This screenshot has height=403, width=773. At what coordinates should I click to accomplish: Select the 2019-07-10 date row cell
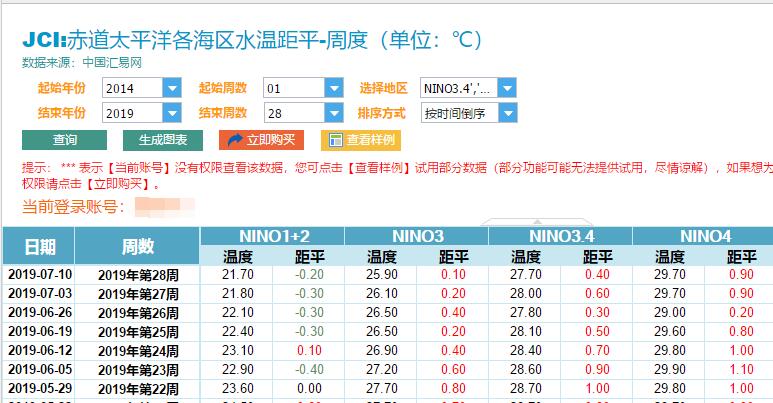point(39,274)
